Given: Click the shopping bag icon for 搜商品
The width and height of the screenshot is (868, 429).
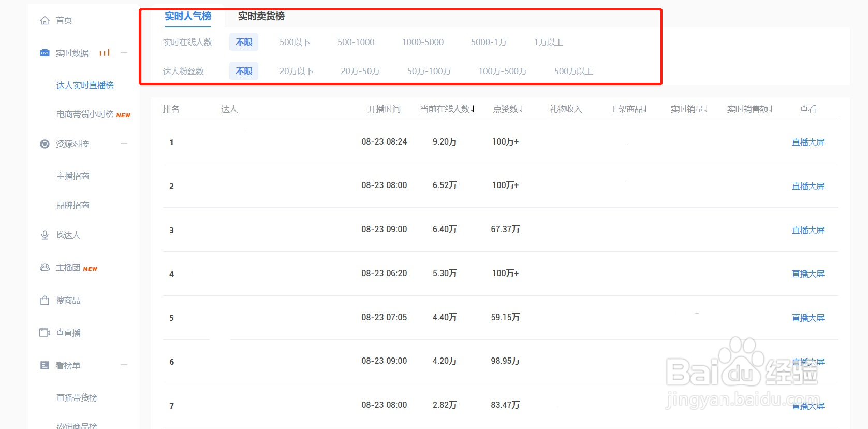Looking at the screenshot, I should pos(45,301).
